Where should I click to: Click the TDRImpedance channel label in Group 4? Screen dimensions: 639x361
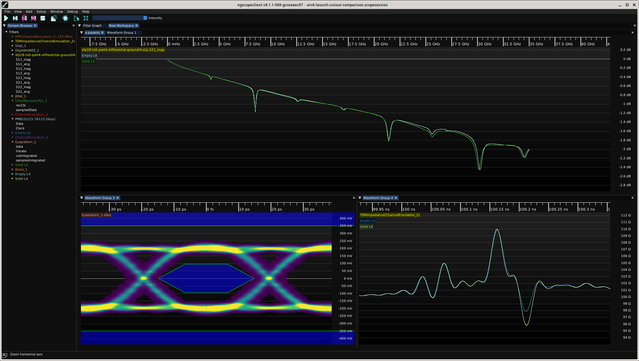point(390,215)
